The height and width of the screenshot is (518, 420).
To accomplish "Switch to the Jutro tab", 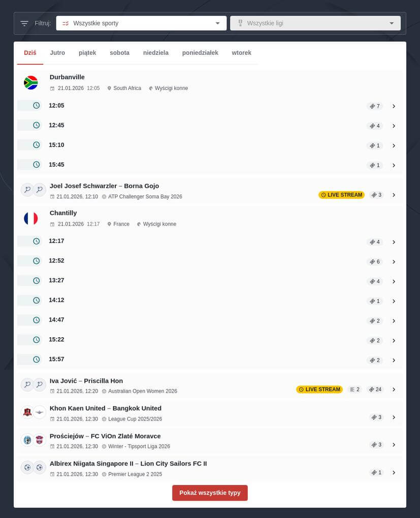I will pos(57,52).
